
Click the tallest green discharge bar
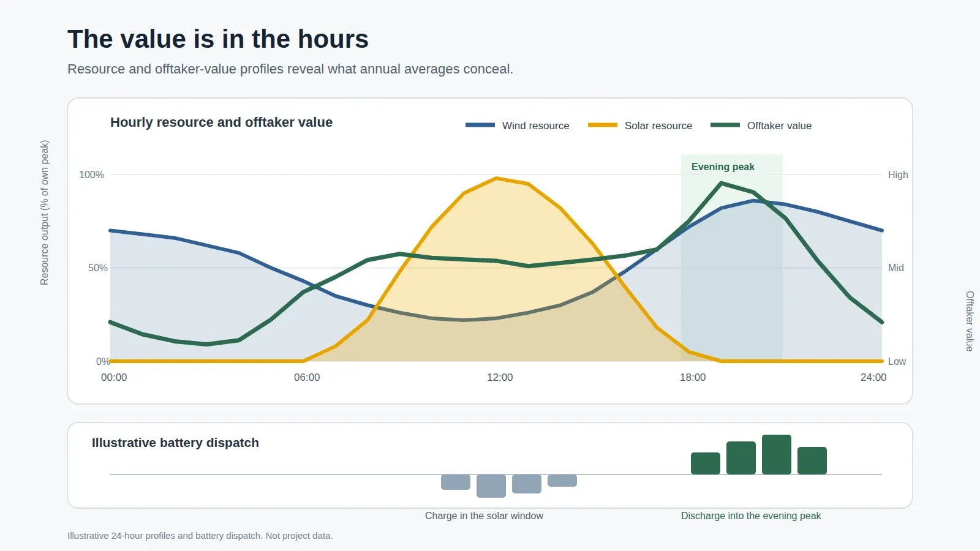(777, 454)
